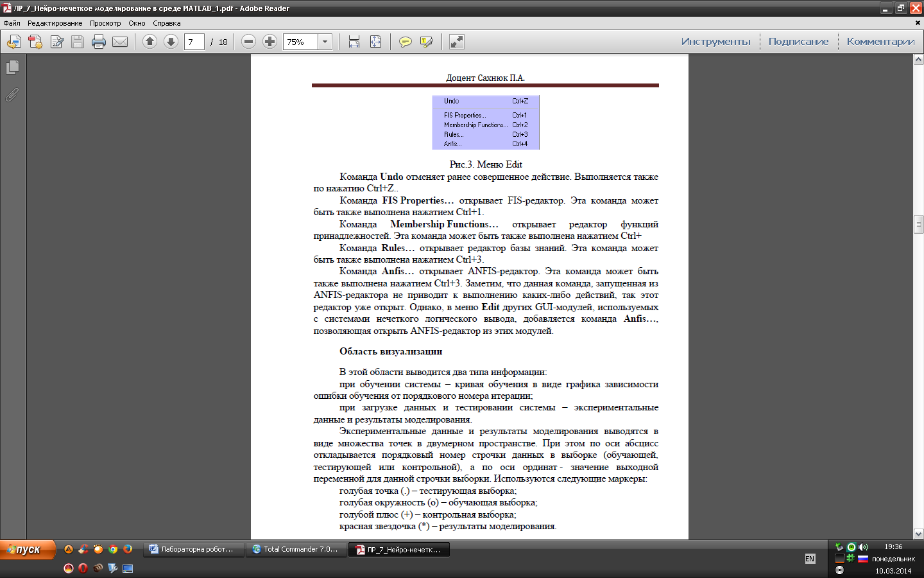924x578 pixels.
Task: Launch CCleaner from quick launch
Action: (83, 549)
